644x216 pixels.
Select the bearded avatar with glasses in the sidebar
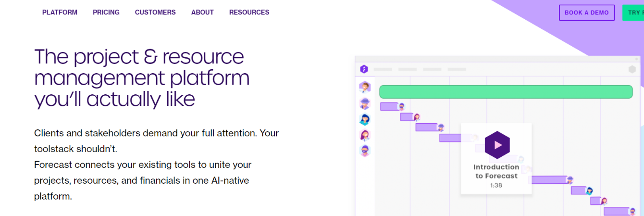click(365, 151)
